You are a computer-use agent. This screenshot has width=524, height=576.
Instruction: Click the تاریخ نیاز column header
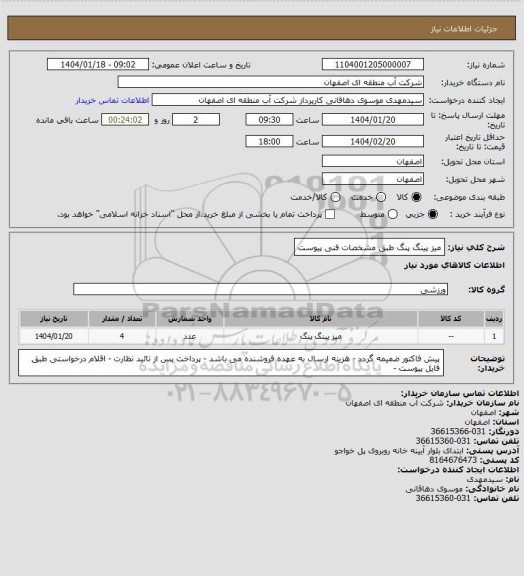[x=54, y=319]
